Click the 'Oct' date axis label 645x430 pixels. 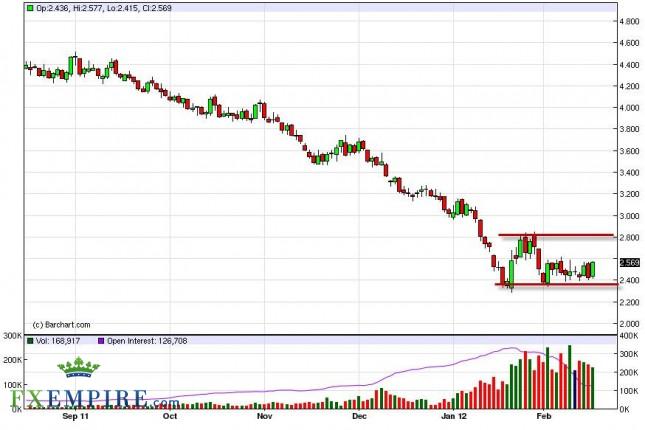[x=170, y=416]
